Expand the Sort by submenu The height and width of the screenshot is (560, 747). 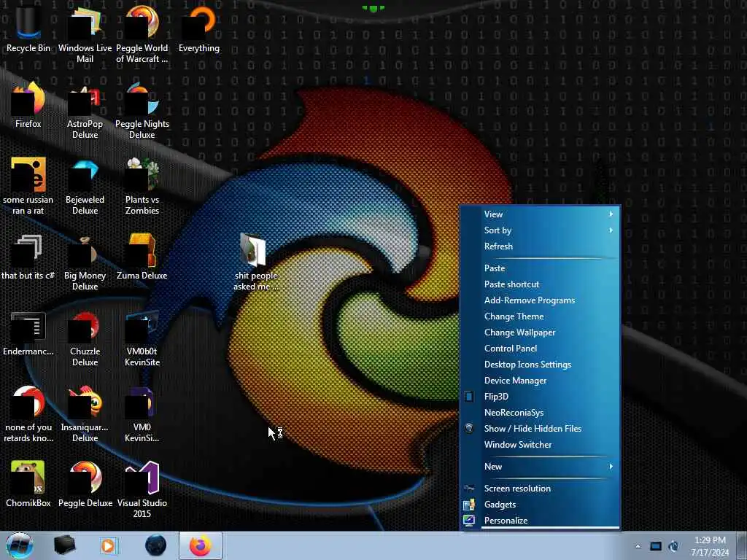(x=541, y=230)
